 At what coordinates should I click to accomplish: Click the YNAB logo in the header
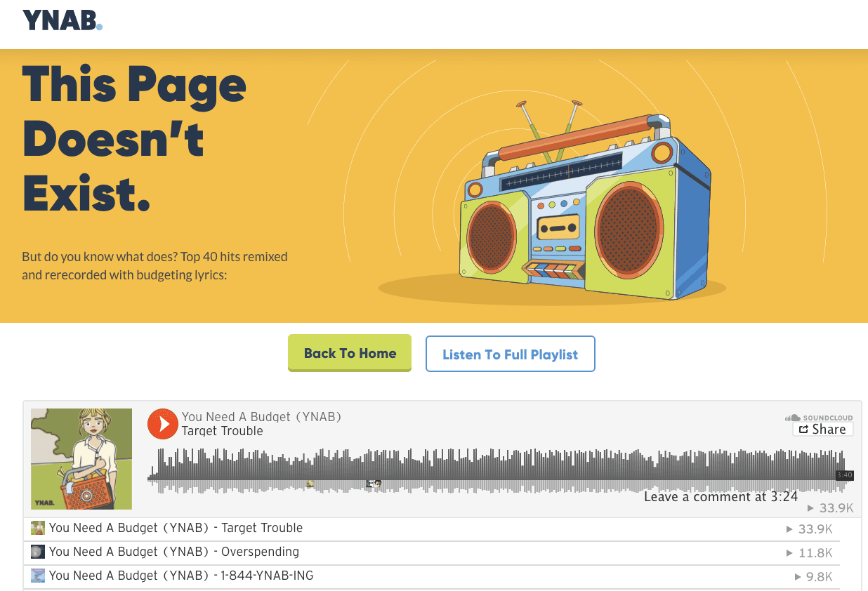click(x=63, y=20)
